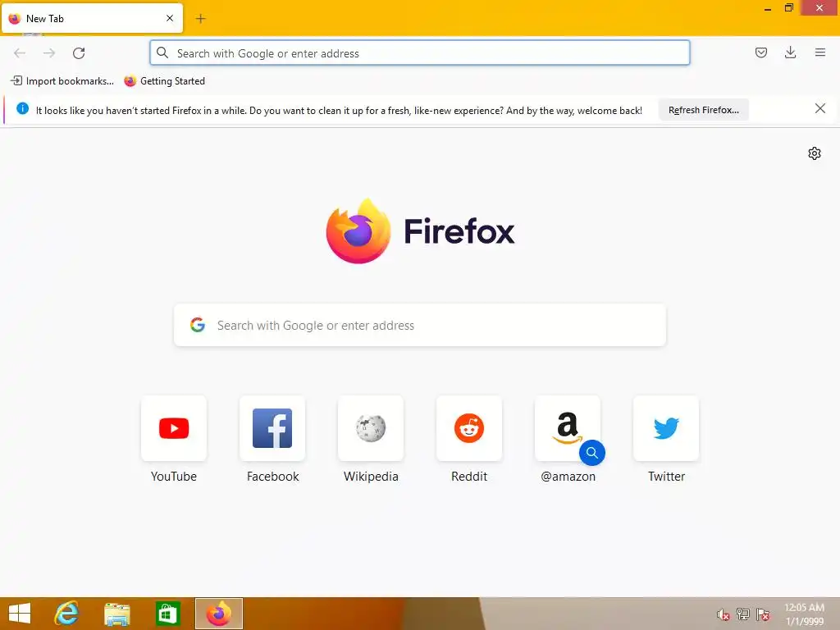Open the Twitter shortcut tile
The width and height of the screenshot is (840, 630).
(666, 428)
